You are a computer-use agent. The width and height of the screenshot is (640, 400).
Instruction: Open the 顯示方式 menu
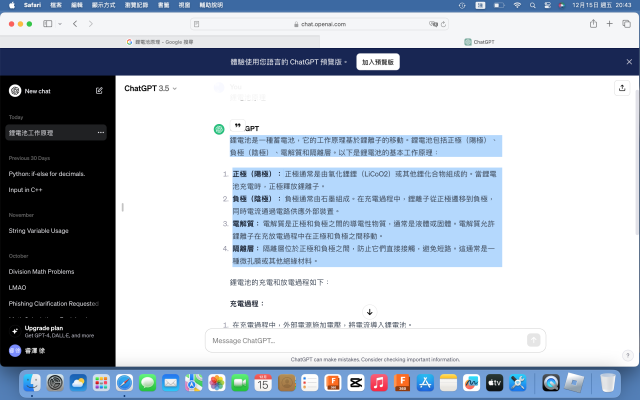(x=103, y=5)
